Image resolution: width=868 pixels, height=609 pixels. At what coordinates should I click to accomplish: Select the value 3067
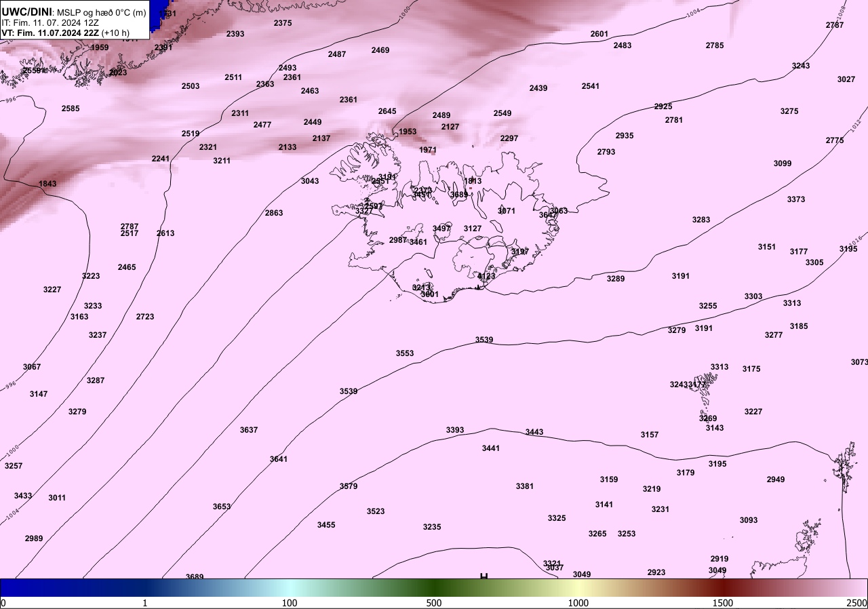[32, 367]
